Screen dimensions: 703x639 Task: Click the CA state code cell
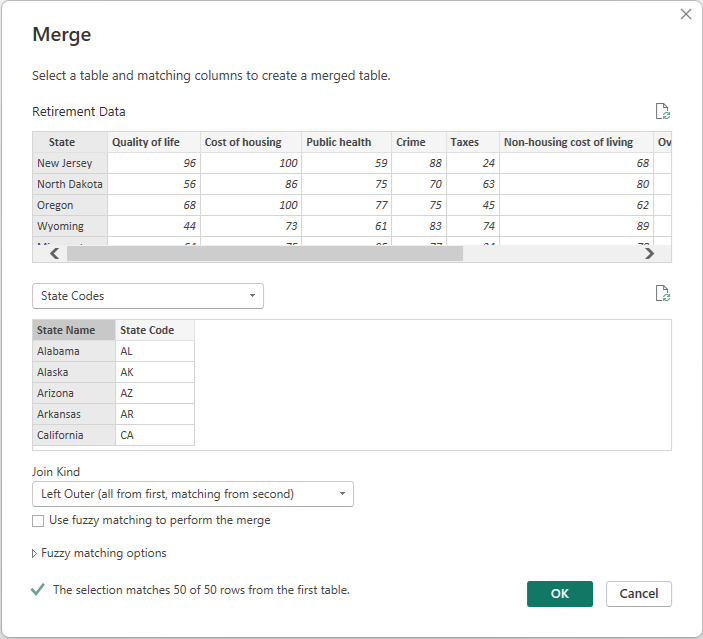pyautogui.click(x=155, y=435)
